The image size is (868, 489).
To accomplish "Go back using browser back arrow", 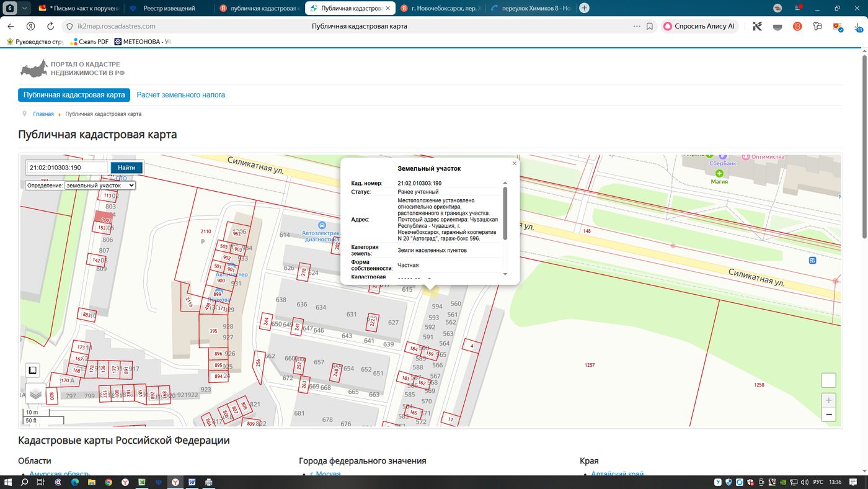I will [11, 27].
